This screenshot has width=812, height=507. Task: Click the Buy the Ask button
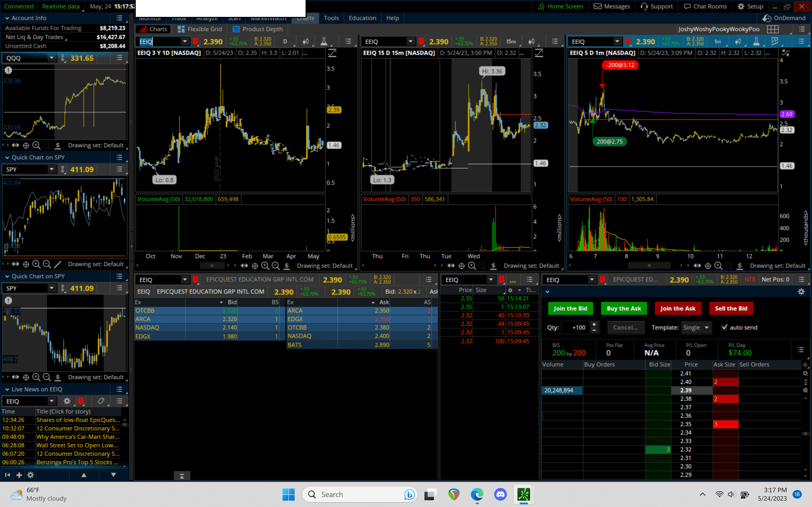[x=624, y=308]
